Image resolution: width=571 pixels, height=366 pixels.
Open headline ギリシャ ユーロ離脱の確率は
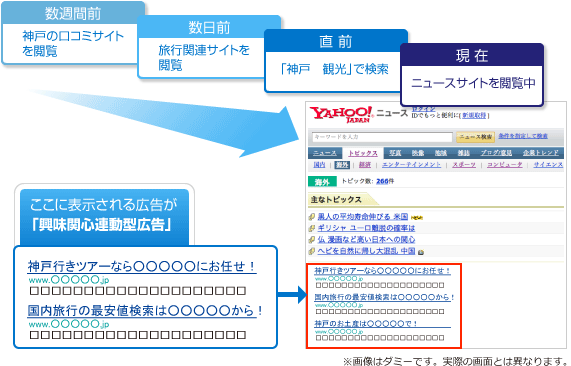tap(366, 228)
